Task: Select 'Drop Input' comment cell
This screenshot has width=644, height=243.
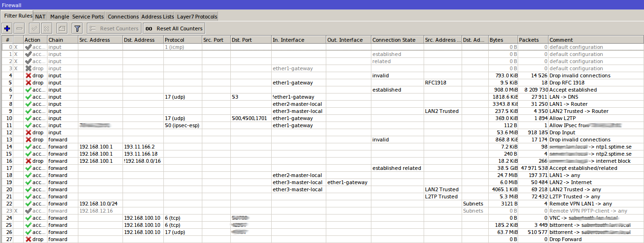Action: 596,132
